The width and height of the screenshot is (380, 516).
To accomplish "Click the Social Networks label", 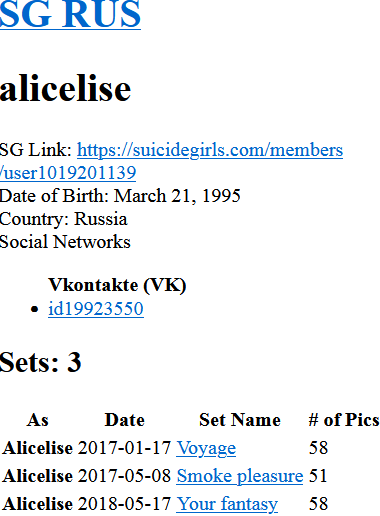I will click(x=65, y=242).
